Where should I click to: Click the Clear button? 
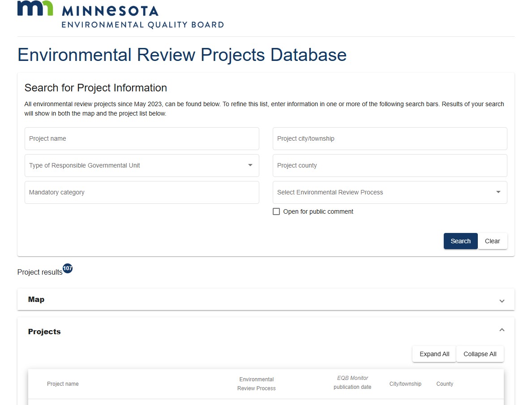(492, 241)
